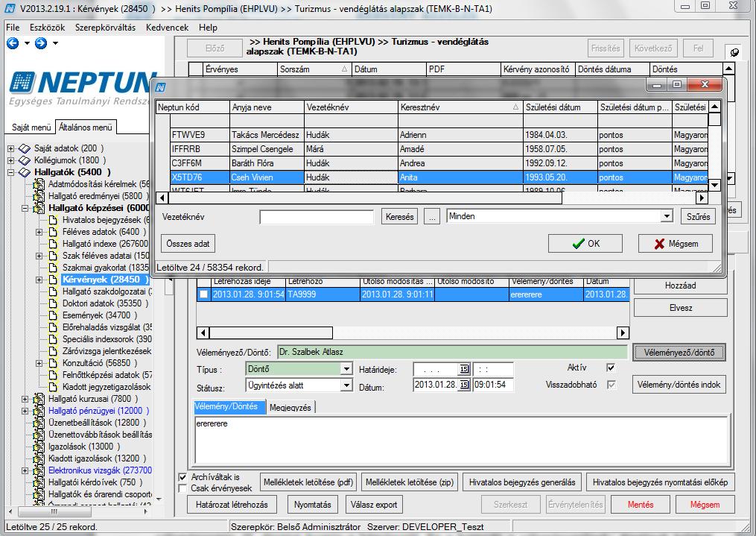The image size is (756, 536).
Task: Open the Minden filter dropdown
Action: click(667, 216)
